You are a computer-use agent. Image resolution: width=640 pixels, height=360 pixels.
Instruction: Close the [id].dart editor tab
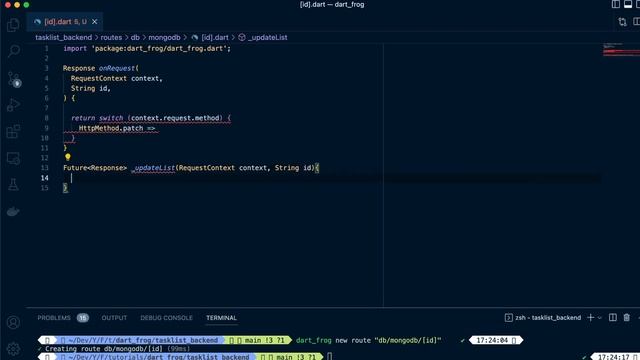(x=95, y=22)
